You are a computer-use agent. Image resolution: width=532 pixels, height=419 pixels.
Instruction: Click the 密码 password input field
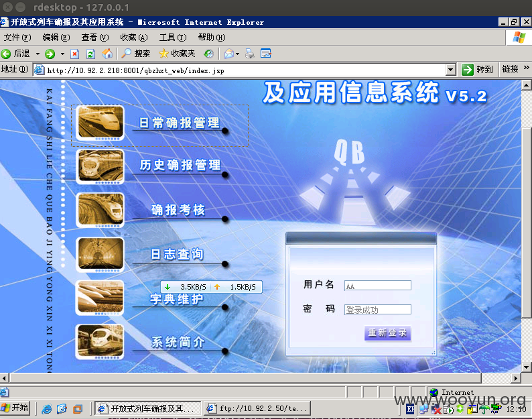tap(378, 309)
